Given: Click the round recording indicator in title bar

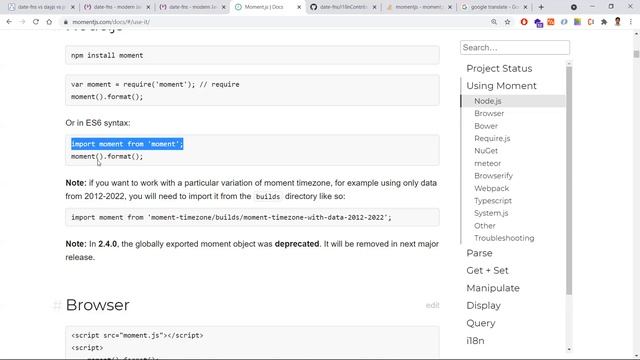Looking at the screenshot, I should tap(574, 7).
